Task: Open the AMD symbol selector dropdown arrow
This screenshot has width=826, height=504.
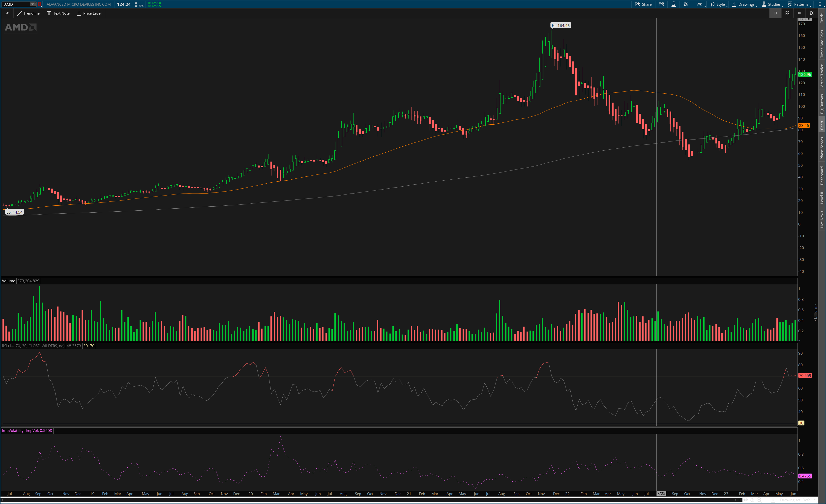Action: pos(32,4)
